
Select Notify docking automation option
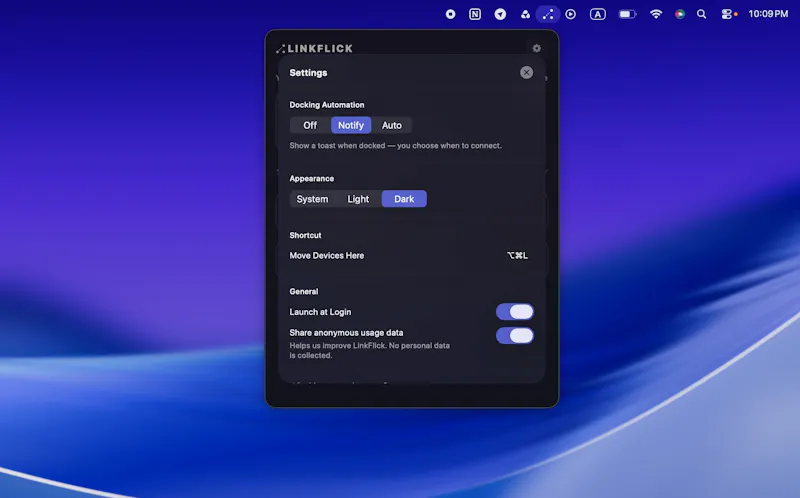pos(351,125)
